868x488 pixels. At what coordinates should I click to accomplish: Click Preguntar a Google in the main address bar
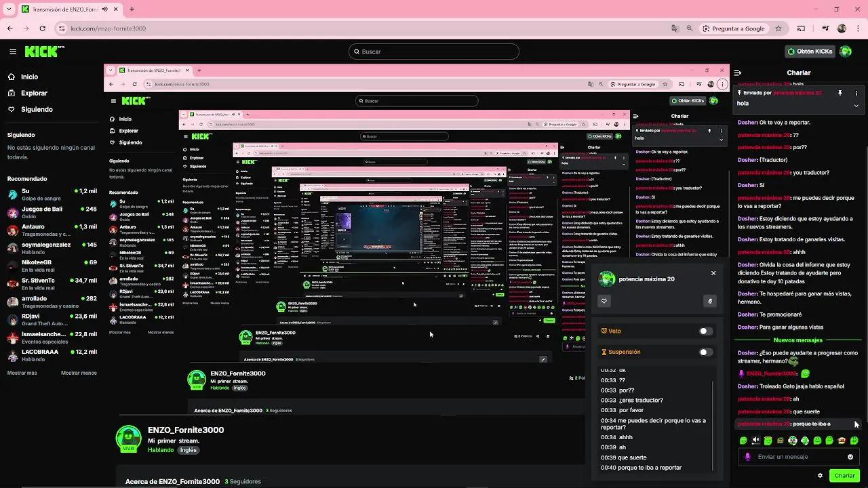click(x=733, y=28)
